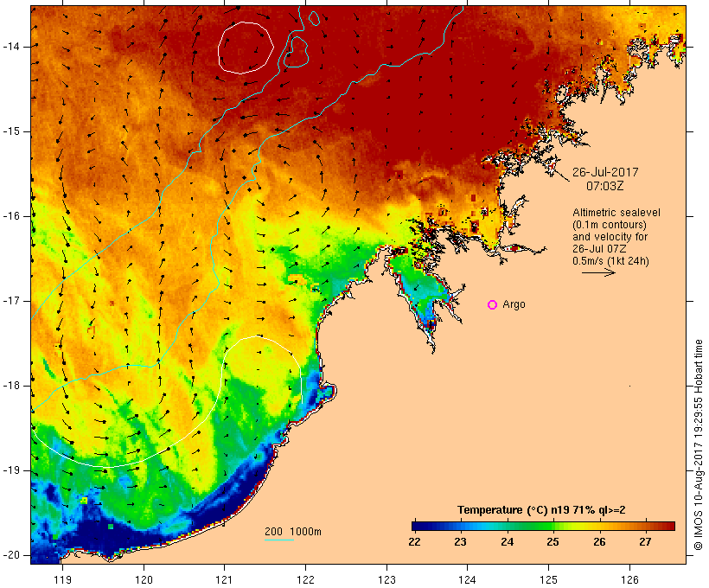Viewport: 709px width, 588px height.
Task: Click the longitude 120 axis label
Action: pyautogui.click(x=144, y=579)
